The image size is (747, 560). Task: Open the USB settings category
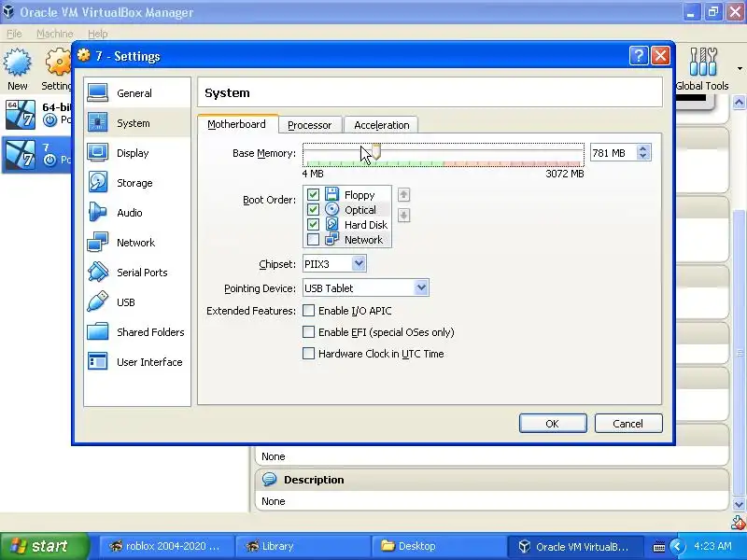[x=137, y=302]
